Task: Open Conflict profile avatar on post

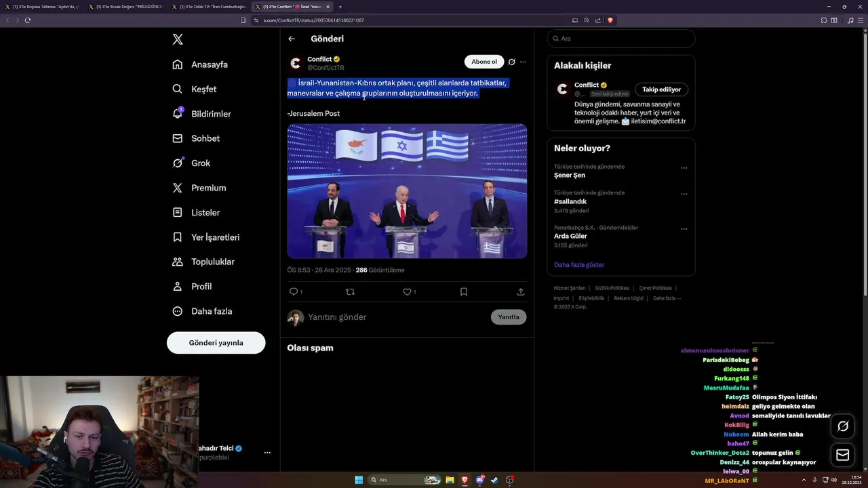Action: click(295, 63)
